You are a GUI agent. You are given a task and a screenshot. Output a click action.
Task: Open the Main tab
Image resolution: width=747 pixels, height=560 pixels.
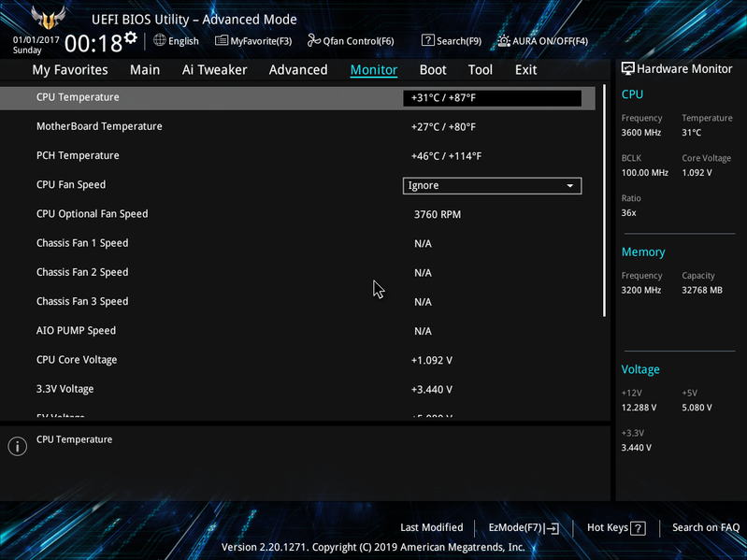click(x=145, y=69)
